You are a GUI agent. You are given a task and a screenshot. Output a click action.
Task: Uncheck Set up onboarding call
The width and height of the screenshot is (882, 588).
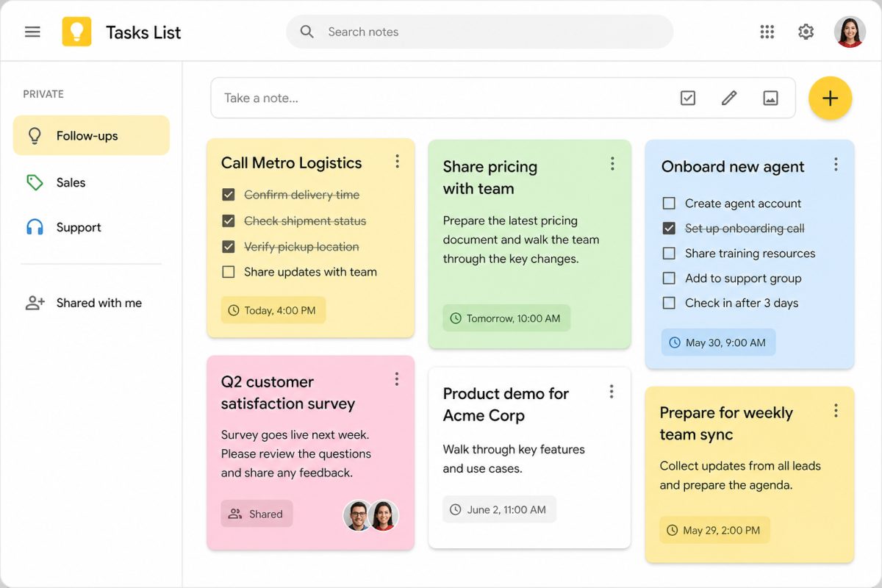[x=669, y=228]
